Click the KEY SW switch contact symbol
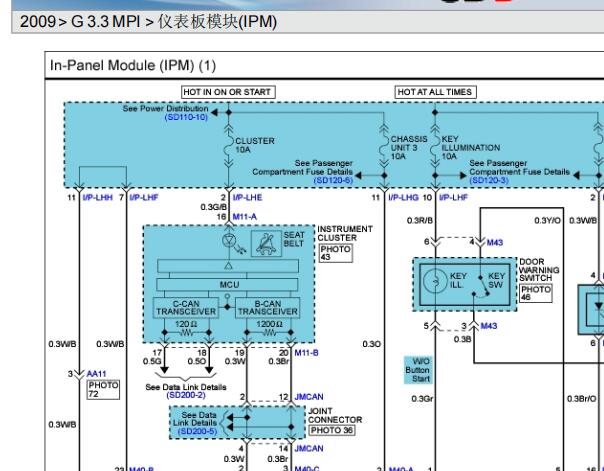The height and width of the screenshot is (471, 604). coord(481,286)
